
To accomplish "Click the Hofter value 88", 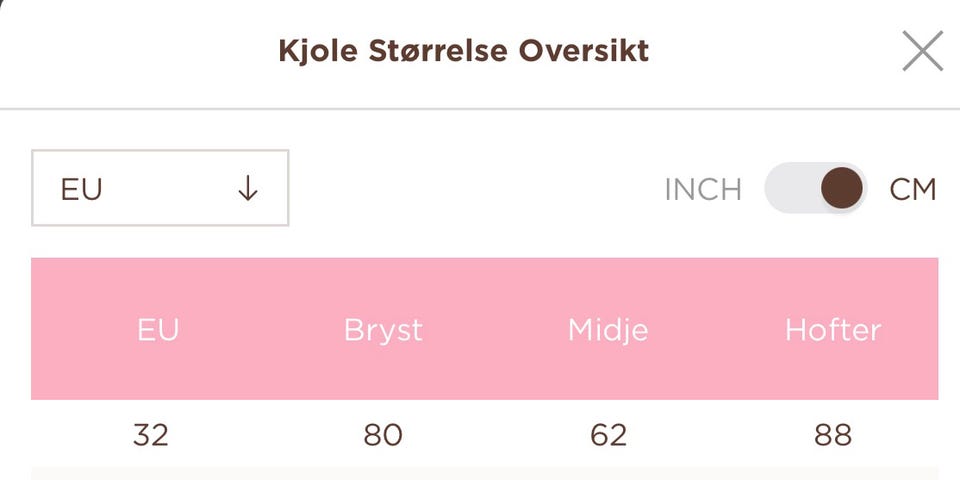I will [833, 435].
